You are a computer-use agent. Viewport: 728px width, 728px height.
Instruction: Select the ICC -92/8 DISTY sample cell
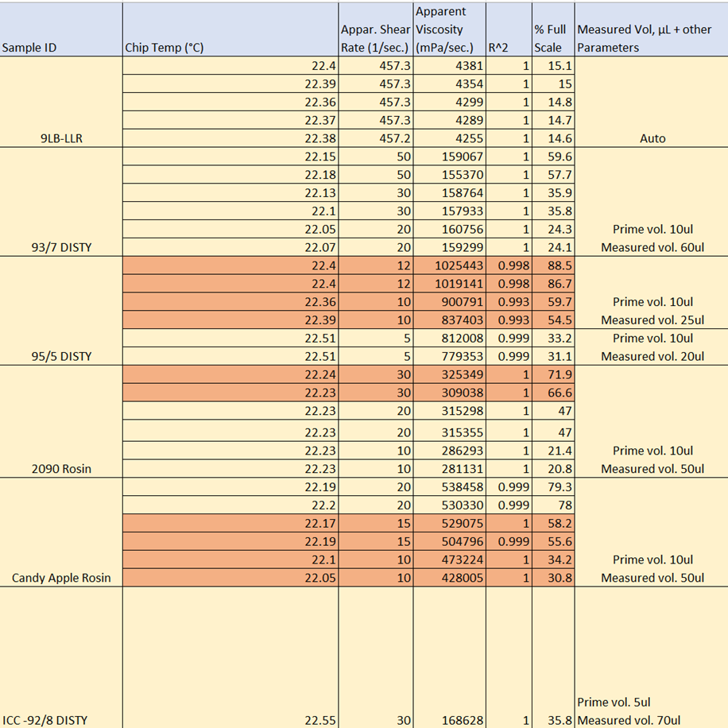(61, 657)
